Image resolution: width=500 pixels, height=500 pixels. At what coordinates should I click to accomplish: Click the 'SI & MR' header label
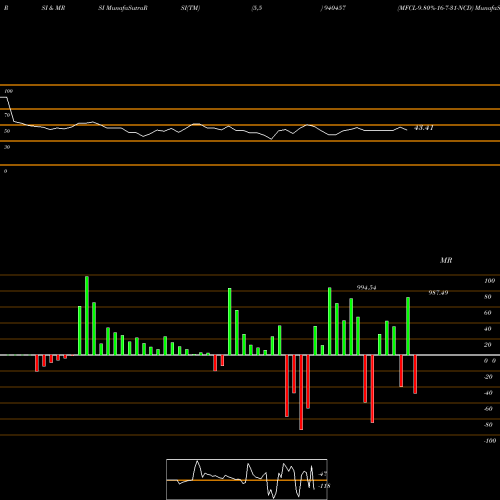click(53, 8)
